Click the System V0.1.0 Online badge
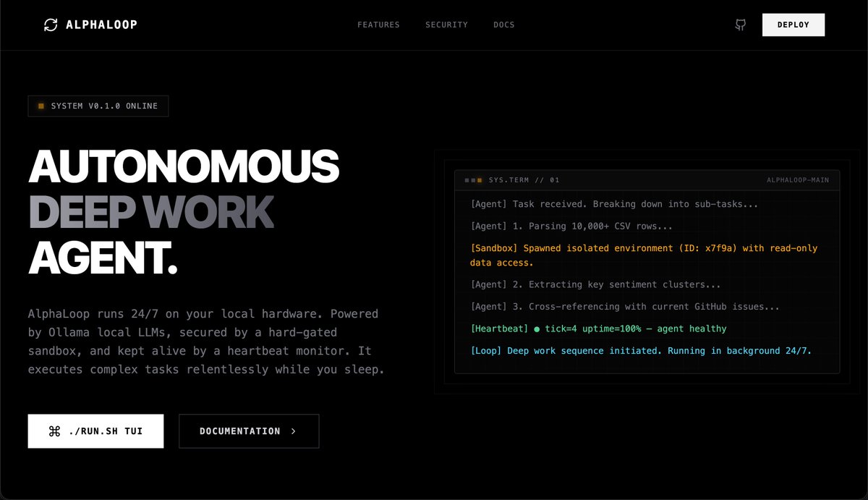 pos(98,106)
